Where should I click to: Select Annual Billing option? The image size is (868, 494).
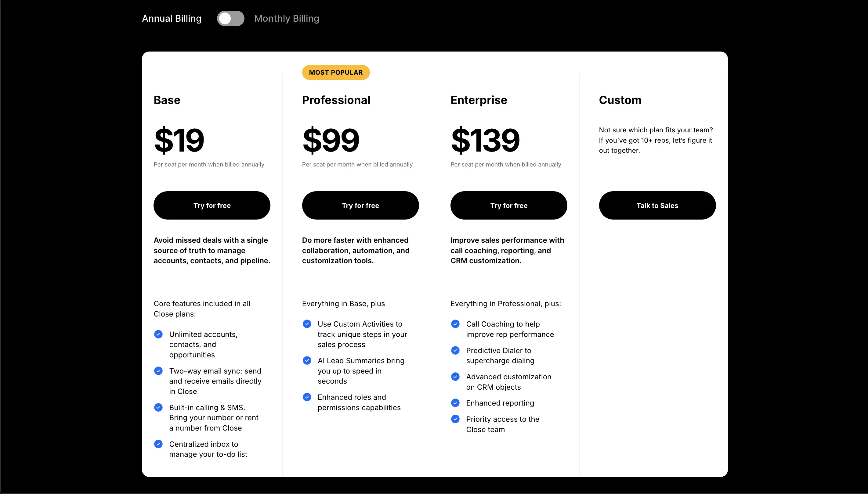click(172, 18)
